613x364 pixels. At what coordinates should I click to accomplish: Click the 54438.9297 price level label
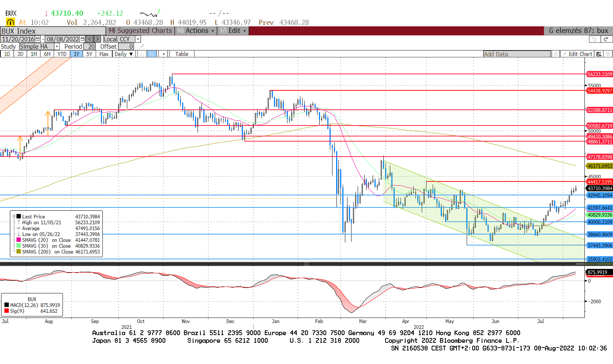coord(599,91)
